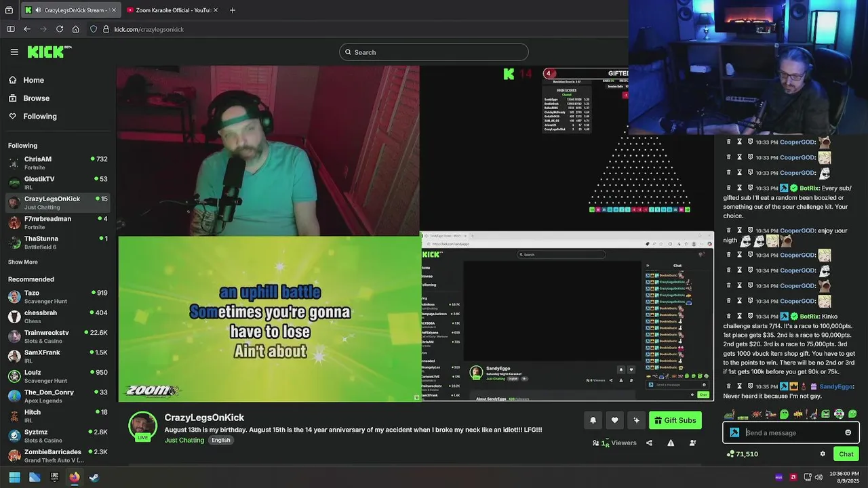Click the browser back arrow

coord(27,29)
